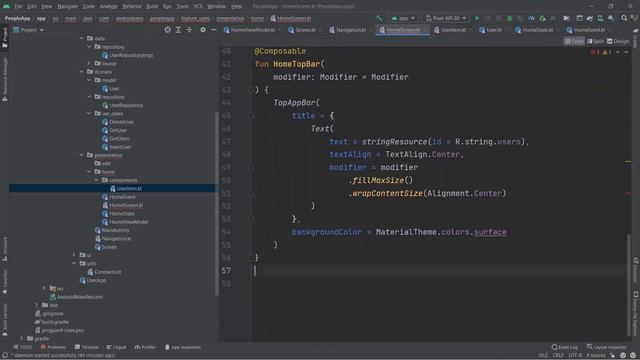Click Expand All in Project panel
This screenshot has width=640, height=360.
pyautogui.click(x=178, y=30)
